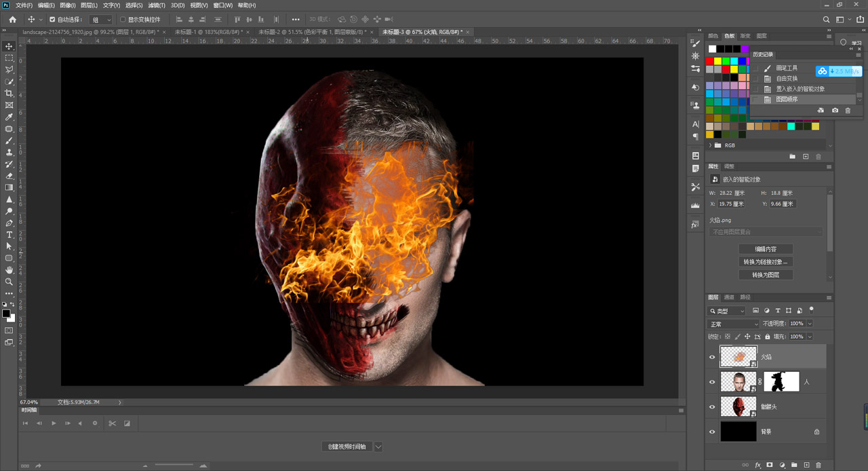Expand the RGB swatch folder

pyautogui.click(x=711, y=145)
